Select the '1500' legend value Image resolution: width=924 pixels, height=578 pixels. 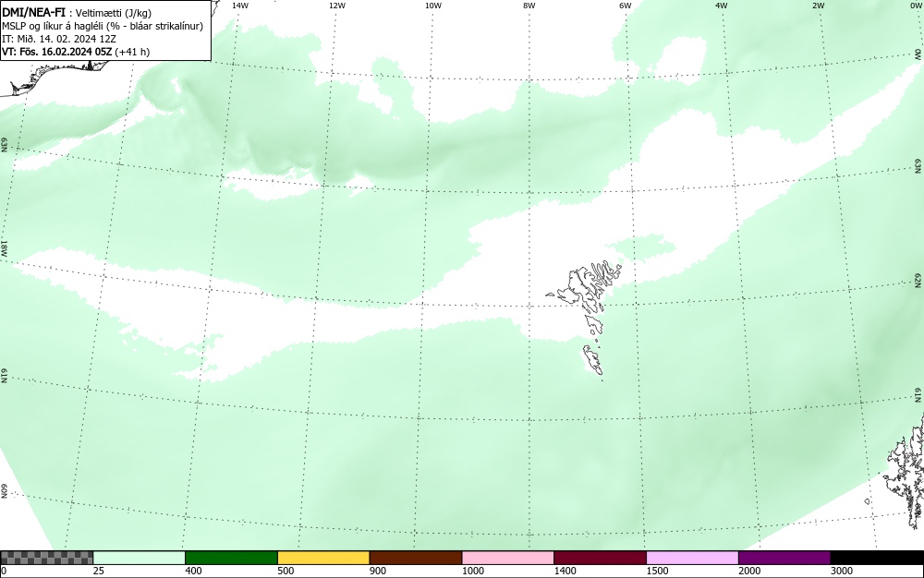coord(658,571)
